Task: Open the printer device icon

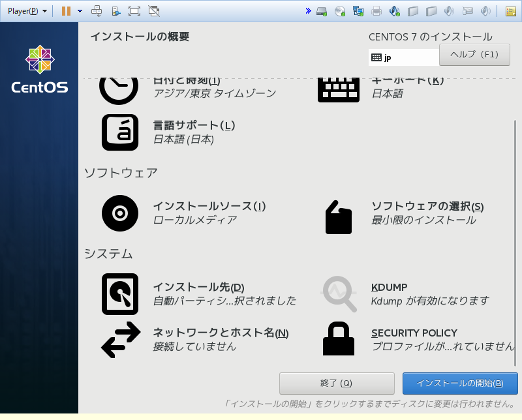Action: pyautogui.click(x=376, y=11)
